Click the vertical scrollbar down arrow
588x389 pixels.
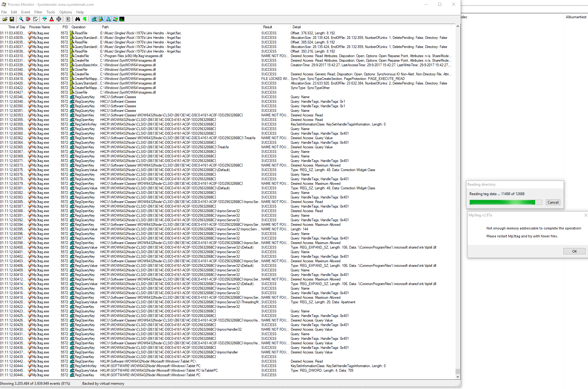[458, 377]
